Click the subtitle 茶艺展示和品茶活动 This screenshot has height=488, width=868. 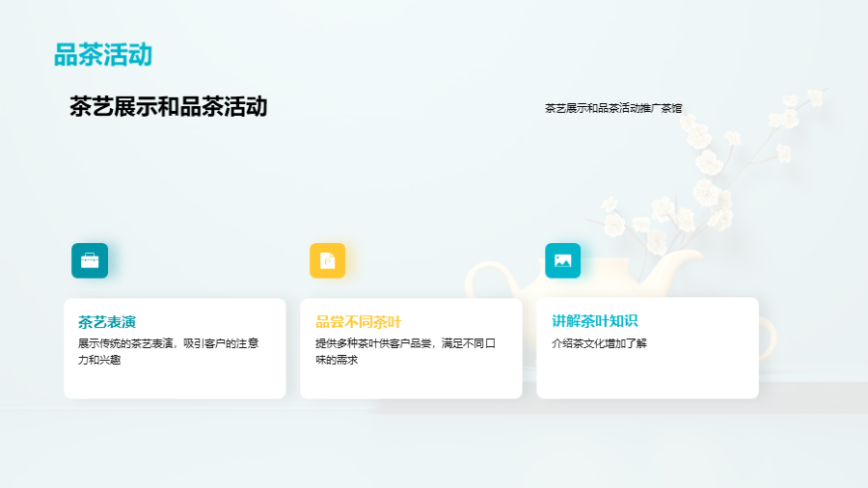click(168, 107)
